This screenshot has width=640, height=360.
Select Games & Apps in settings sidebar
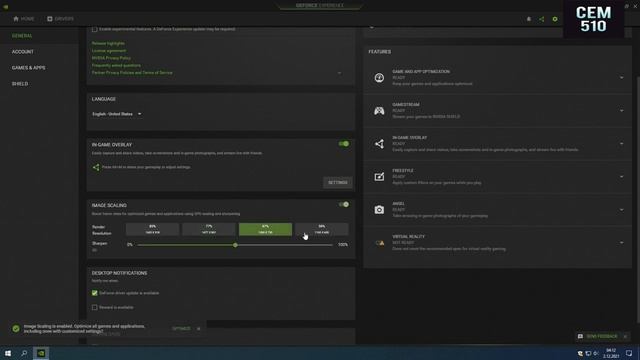[29, 68]
